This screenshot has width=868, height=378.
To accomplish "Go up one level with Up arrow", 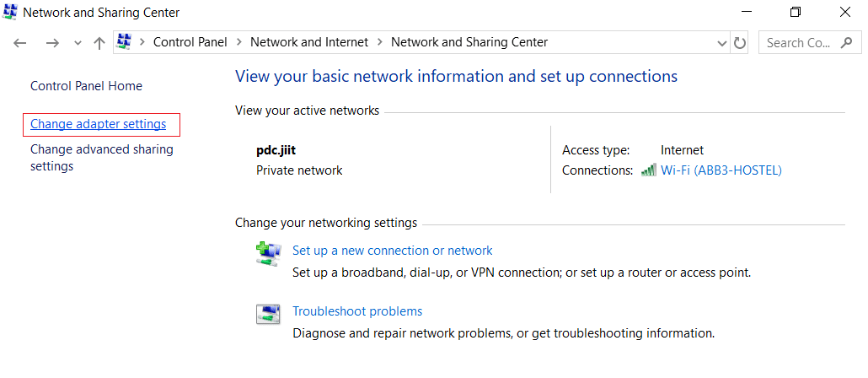I will [99, 43].
